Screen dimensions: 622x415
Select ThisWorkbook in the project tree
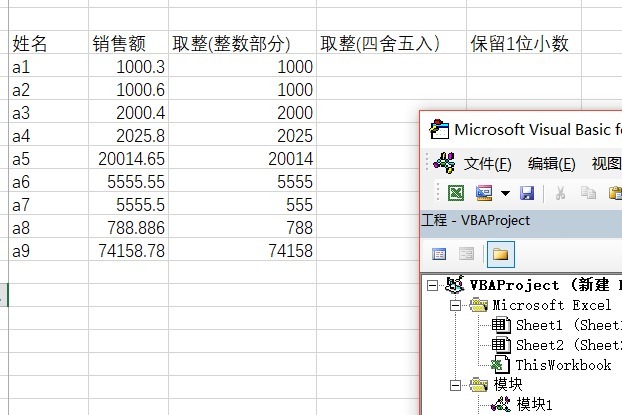563,365
